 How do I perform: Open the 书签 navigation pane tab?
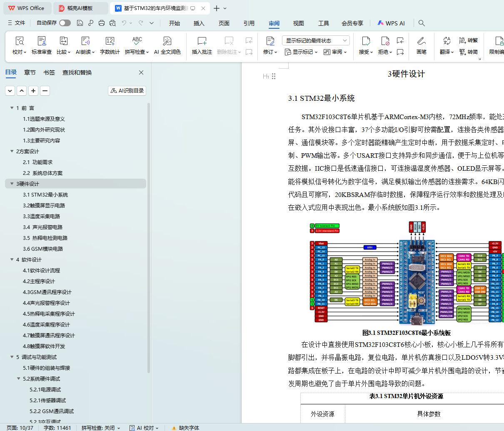click(49, 72)
